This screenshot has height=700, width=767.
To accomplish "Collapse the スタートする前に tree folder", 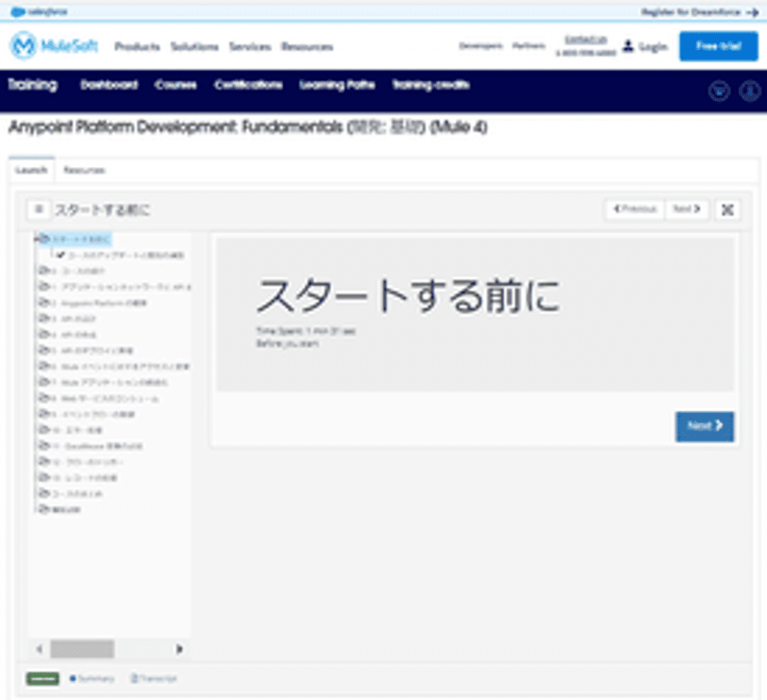I will (x=43, y=240).
